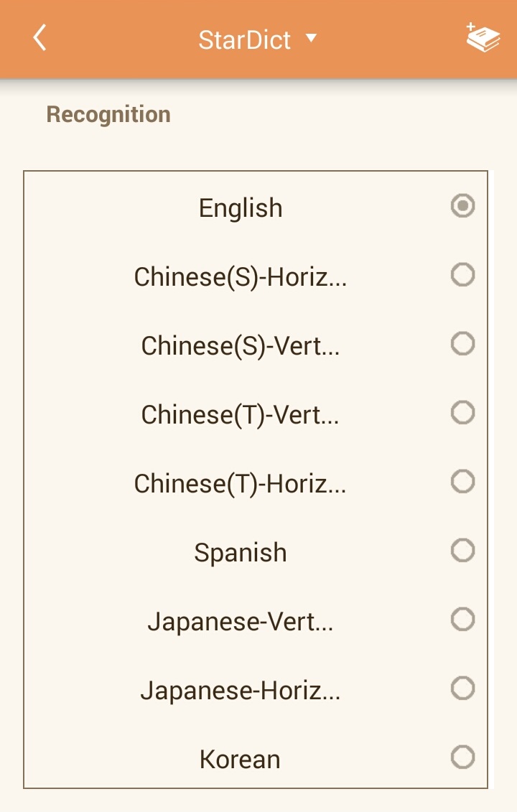Pick the Korean language label
The width and height of the screenshot is (517, 812).
click(240, 760)
